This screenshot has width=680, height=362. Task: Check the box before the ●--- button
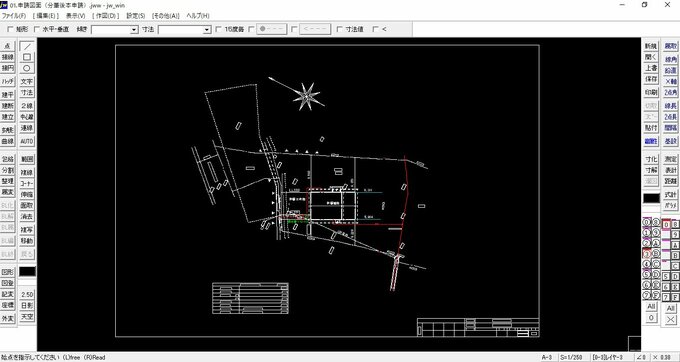[252, 29]
